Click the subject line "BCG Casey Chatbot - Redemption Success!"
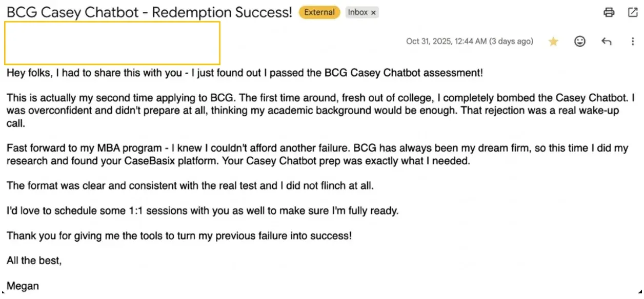644x299 pixels. point(149,13)
